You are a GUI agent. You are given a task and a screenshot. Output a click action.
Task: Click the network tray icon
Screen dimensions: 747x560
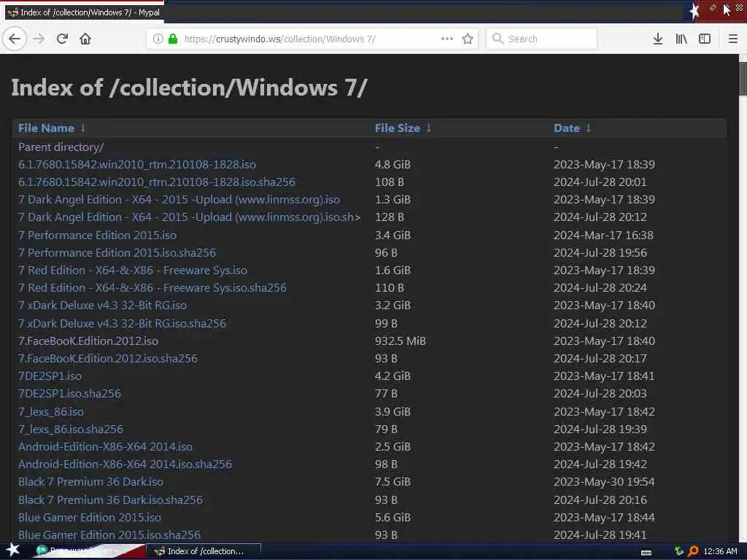click(679, 551)
